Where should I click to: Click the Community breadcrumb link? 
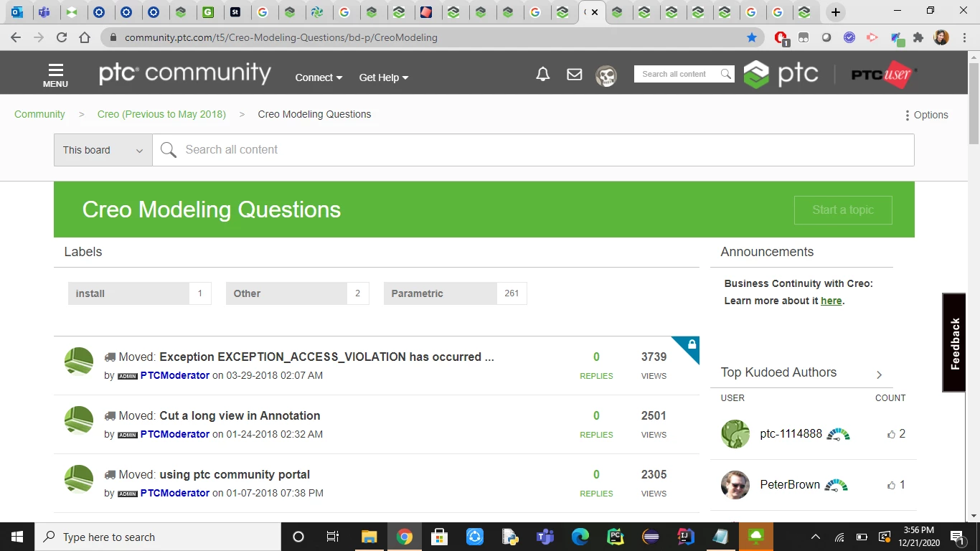click(x=39, y=114)
